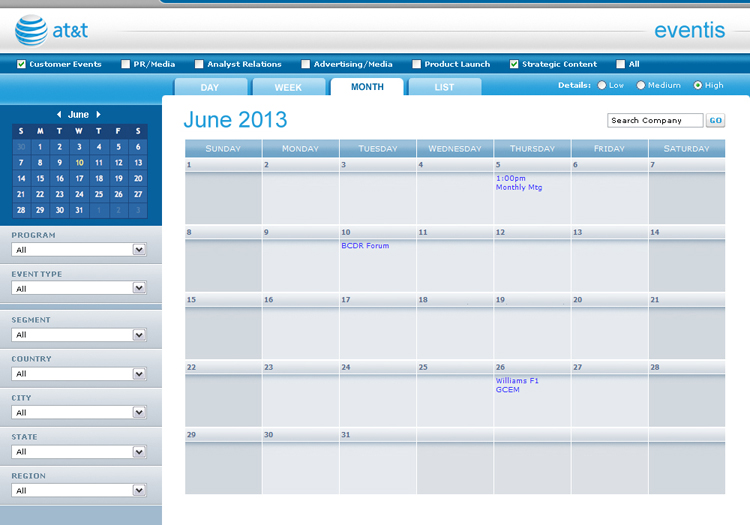Enable the PR/Media checkbox
This screenshot has width=750, height=525.
(125, 64)
